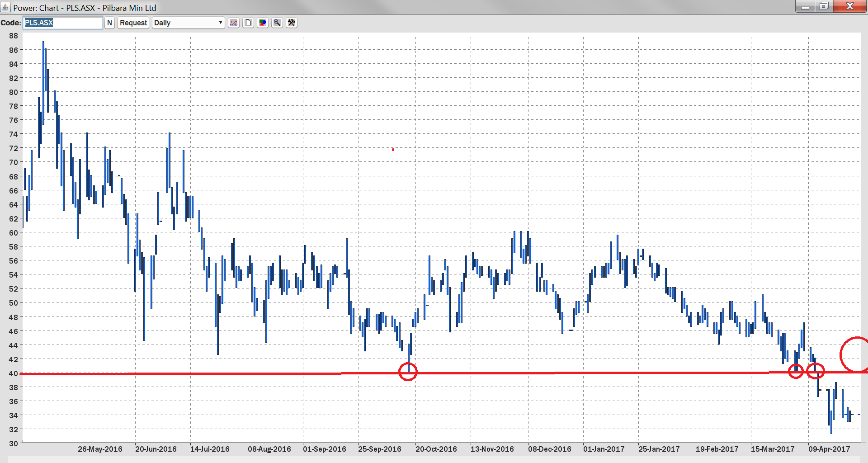Click the Java application icon in title bar

[5, 7]
